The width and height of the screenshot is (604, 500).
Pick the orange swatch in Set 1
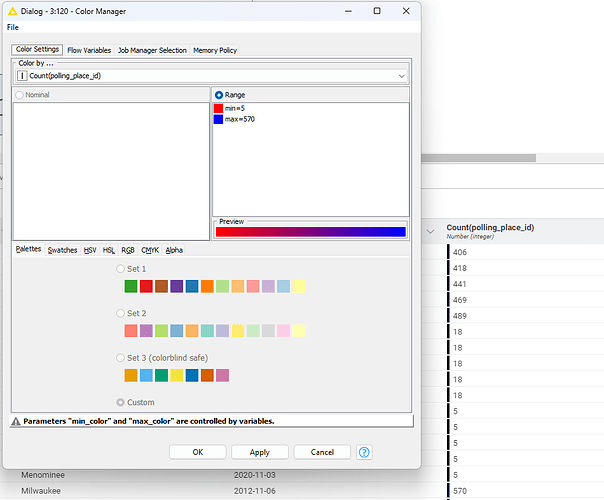tap(207, 286)
